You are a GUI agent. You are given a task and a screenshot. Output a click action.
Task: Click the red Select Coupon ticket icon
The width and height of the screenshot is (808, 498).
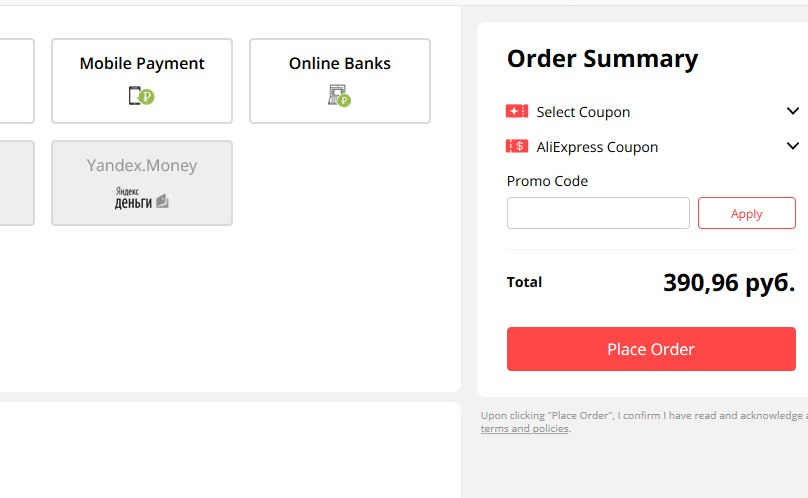(517, 111)
